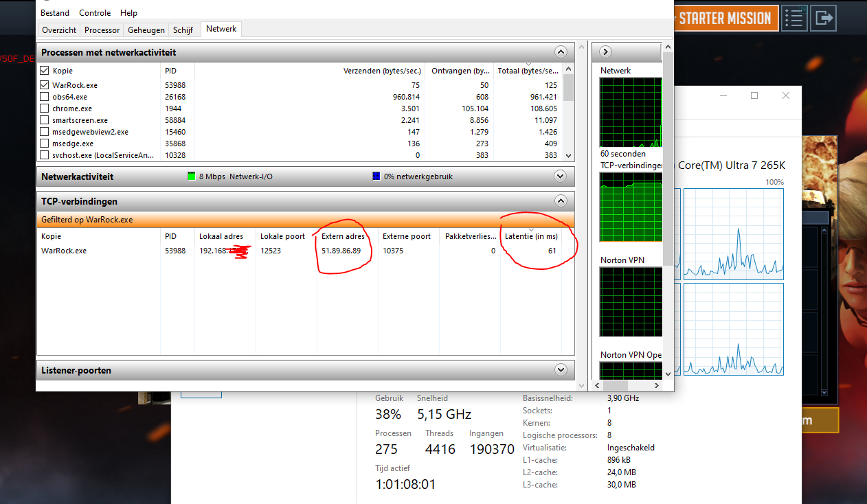Collapse Processen met netwerkactiviteit section
The image size is (867, 504).
[561, 52]
